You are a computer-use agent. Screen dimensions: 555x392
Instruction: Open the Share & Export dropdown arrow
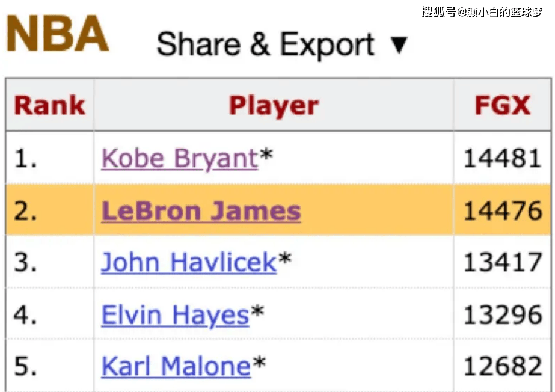tap(399, 45)
